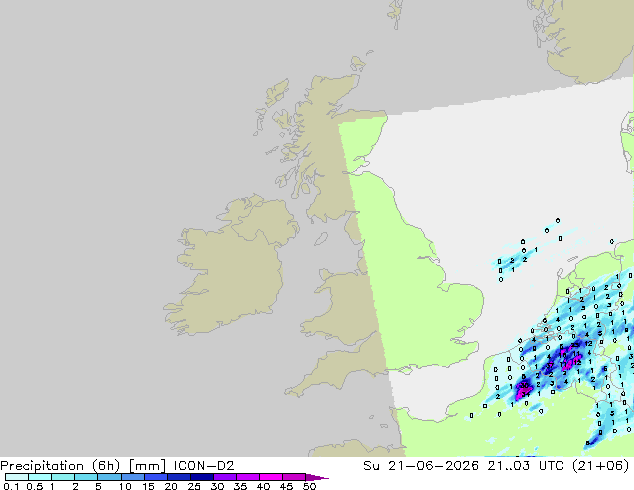Click the magenta heavy rain cell over northern France

coord(524,389)
